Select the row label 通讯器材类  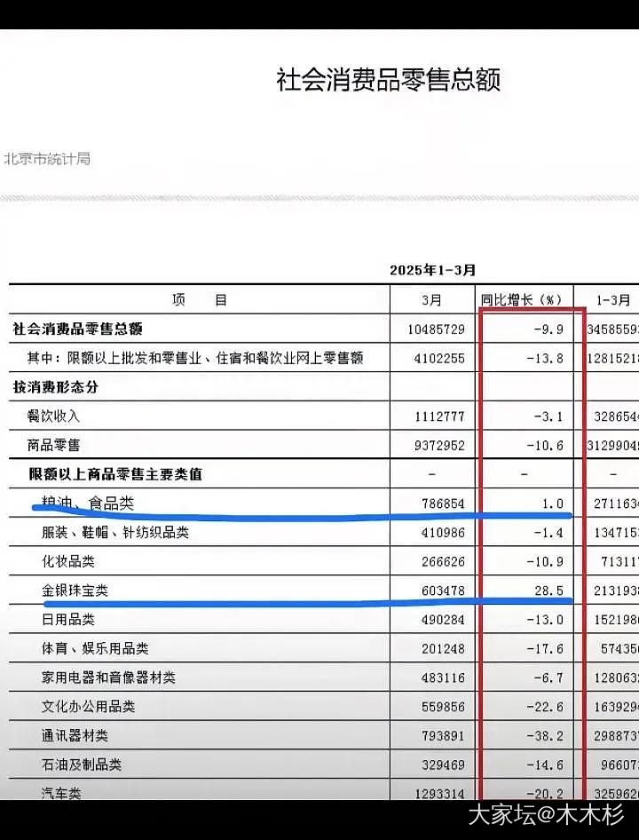[x=75, y=735]
